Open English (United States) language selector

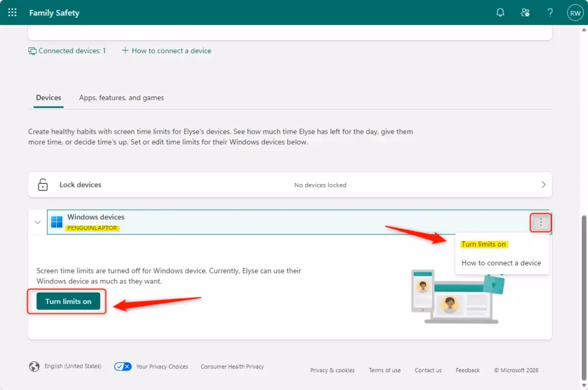(73, 366)
